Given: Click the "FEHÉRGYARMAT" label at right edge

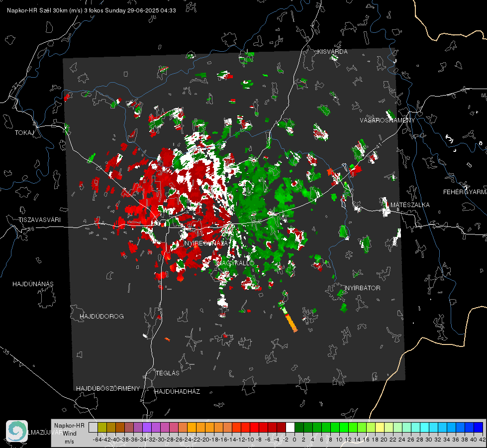Looking at the screenshot, I should click(x=465, y=192).
